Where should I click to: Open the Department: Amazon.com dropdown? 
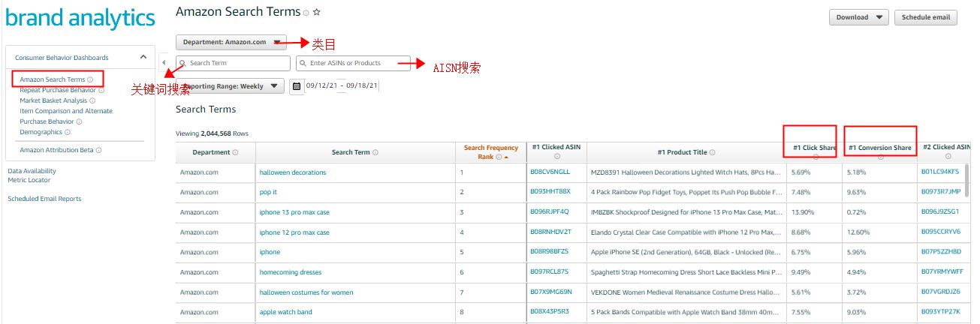click(x=231, y=42)
